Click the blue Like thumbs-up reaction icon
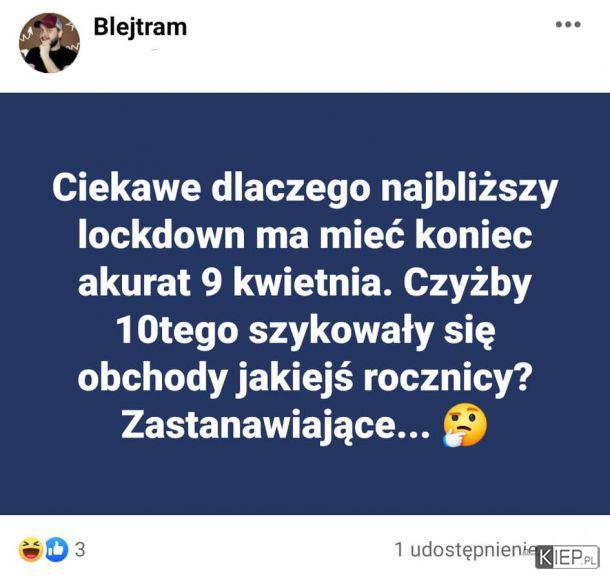 coord(57,550)
